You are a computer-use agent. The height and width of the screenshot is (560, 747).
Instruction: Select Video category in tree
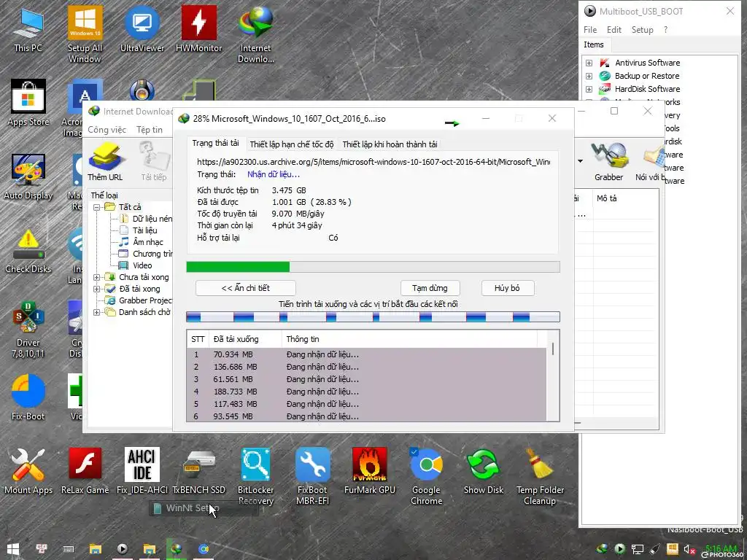click(136, 265)
